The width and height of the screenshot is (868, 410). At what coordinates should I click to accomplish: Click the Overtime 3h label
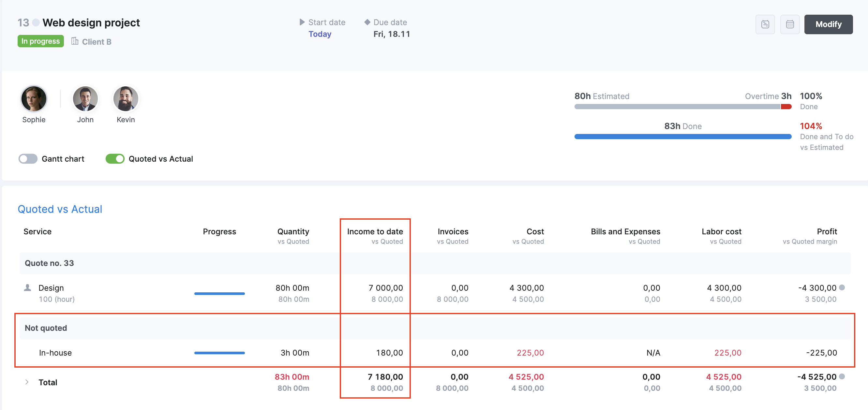768,96
